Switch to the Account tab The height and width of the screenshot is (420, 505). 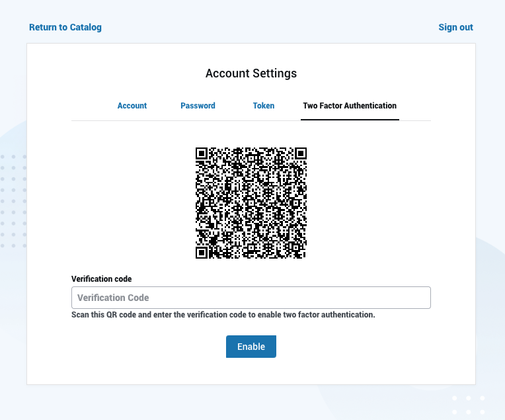132,106
